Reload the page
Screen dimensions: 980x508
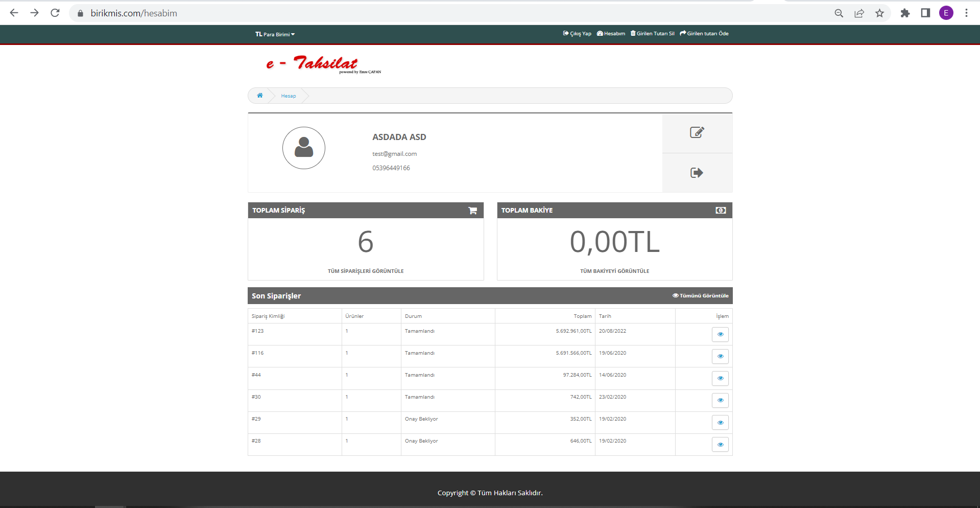click(x=55, y=13)
